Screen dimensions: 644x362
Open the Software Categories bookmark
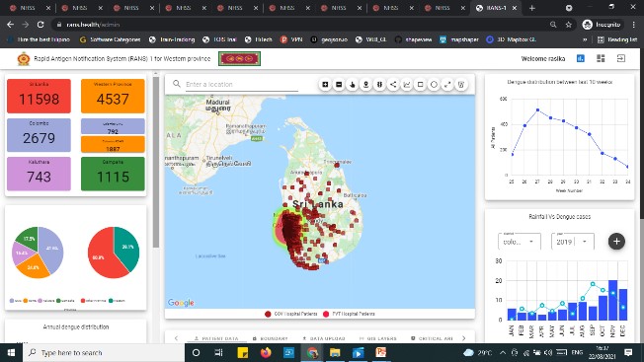pos(110,39)
